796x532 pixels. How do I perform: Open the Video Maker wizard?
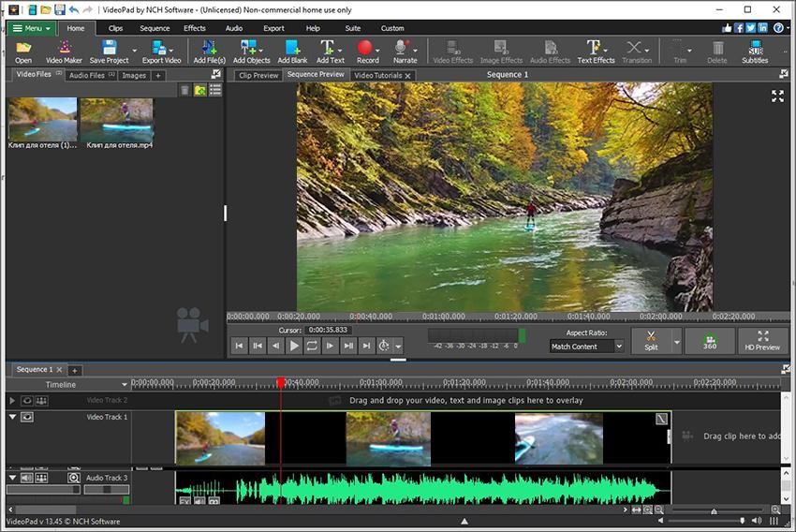click(x=64, y=51)
